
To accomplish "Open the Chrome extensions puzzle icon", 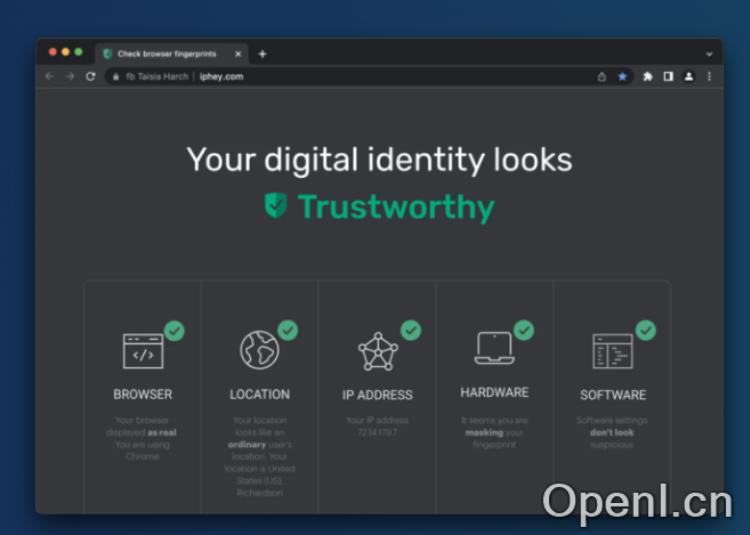I will (x=648, y=76).
